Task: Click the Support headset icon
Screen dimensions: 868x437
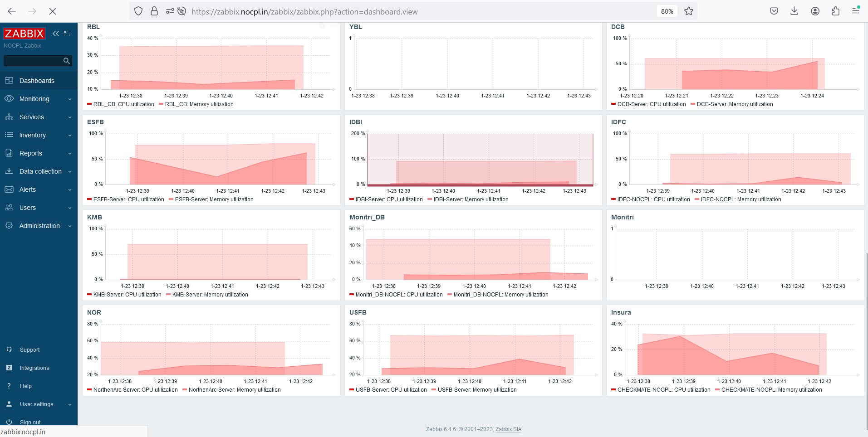Action: (x=9, y=350)
